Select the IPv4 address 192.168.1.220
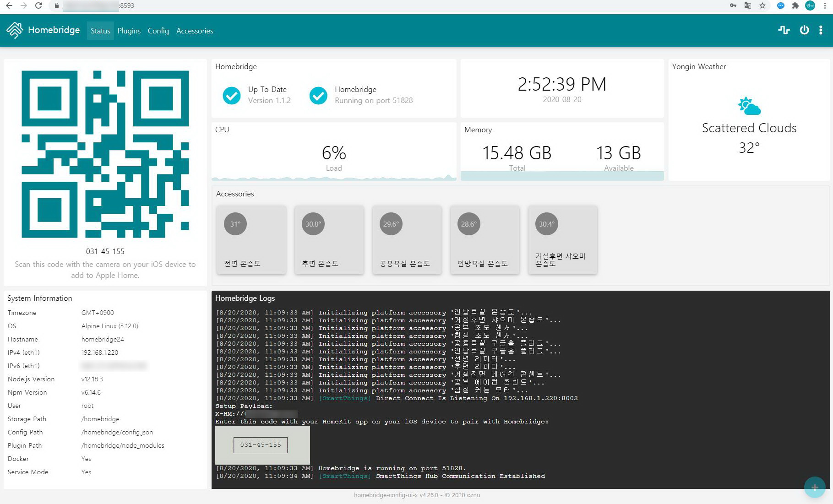This screenshot has width=833, height=504. pyautogui.click(x=100, y=352)
